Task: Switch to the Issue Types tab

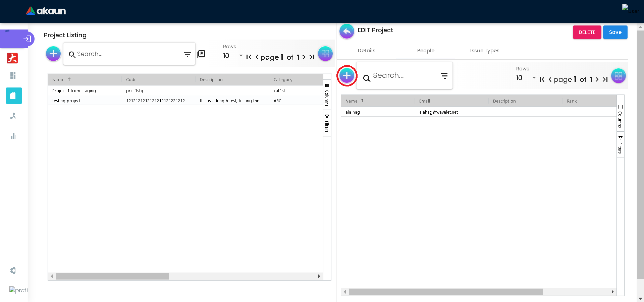Action: click(484, 51)
